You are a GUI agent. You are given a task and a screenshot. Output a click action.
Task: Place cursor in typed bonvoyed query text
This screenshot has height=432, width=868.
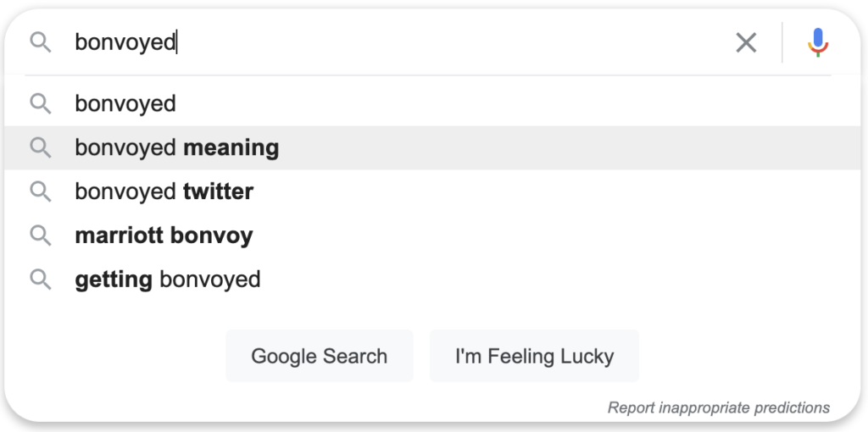(x=125, y=42)
